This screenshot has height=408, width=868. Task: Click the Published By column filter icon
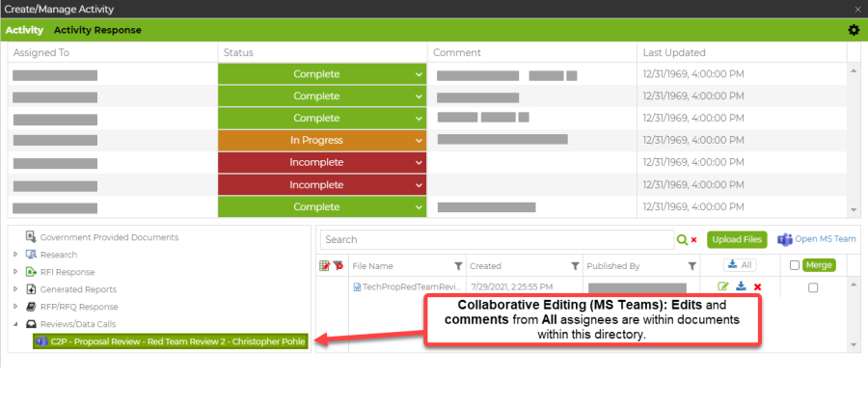(692, 265)
